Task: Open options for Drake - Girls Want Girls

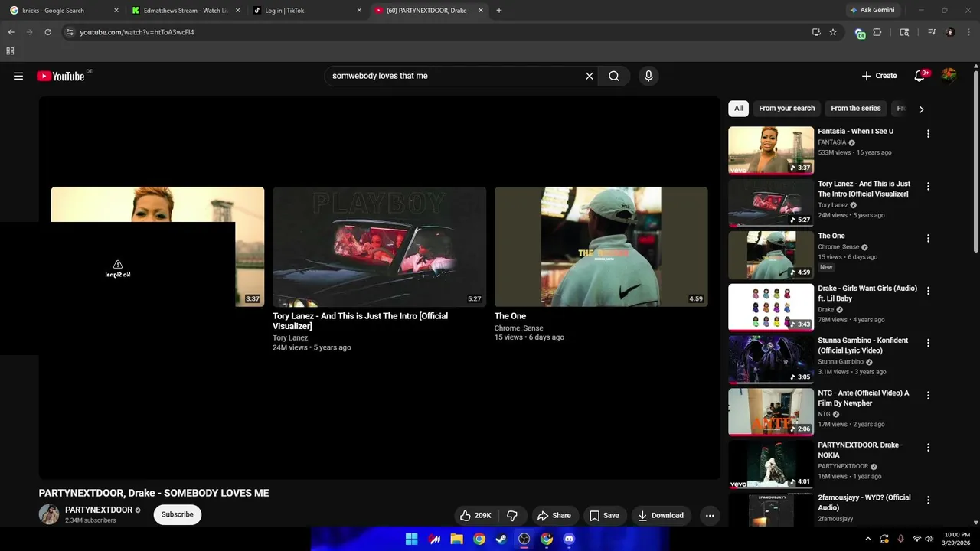Action: (x=928, y=291)
